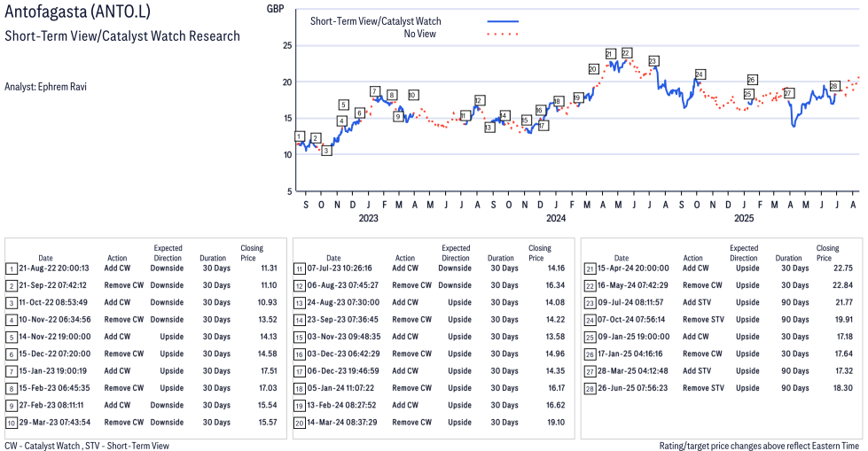Click closing price 10.93
868x451 pixels.
pyautogui.click(x=268, y=302)
